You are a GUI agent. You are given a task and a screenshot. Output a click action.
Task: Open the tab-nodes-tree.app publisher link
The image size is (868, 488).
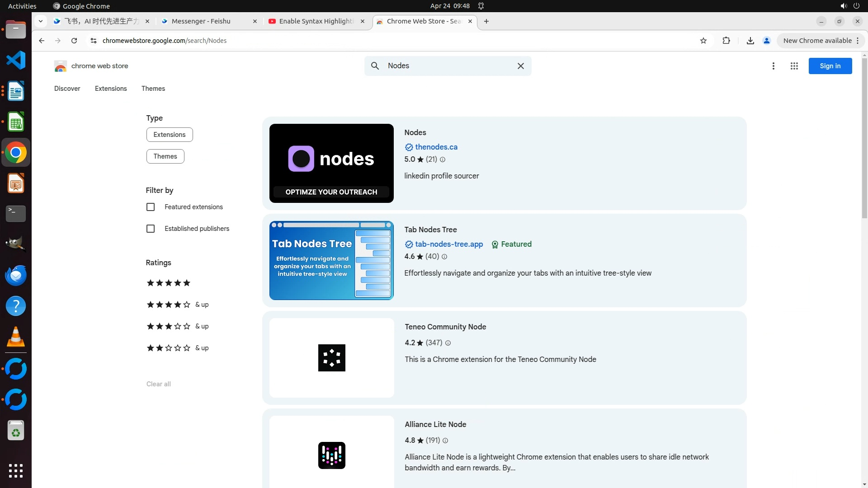(x=448, y=244)
